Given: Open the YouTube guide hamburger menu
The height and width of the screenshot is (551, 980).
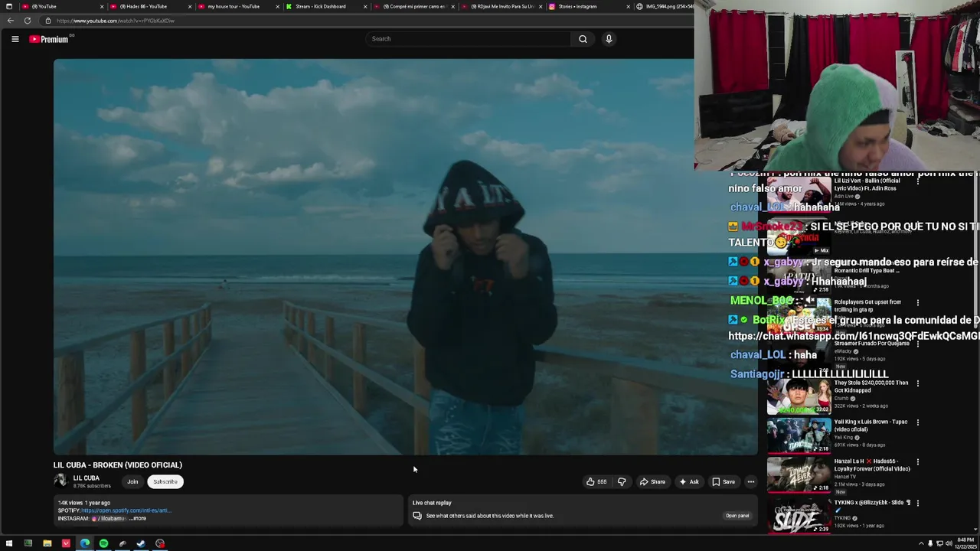Looking at the screenshot, I should 15,39.
